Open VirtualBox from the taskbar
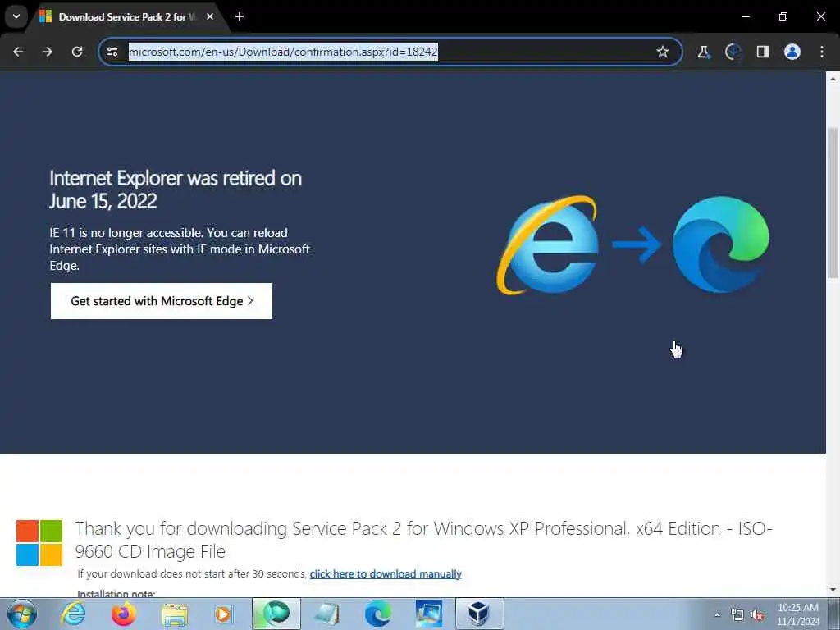 pos(479,614)
